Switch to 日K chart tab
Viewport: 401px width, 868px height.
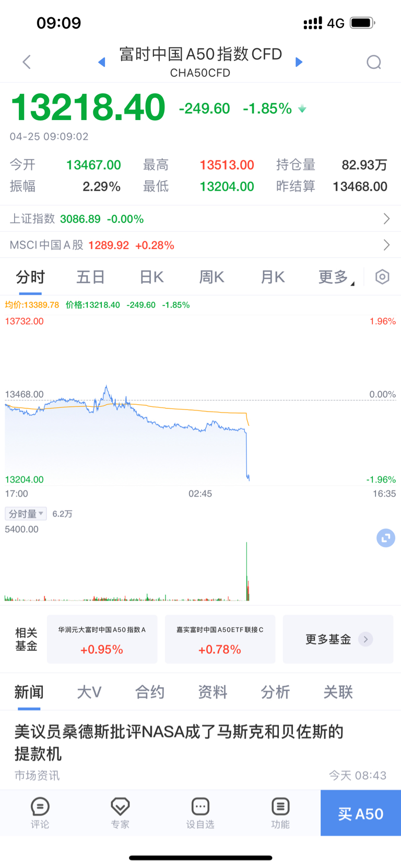pyautogui.click(x=151, y=277)
